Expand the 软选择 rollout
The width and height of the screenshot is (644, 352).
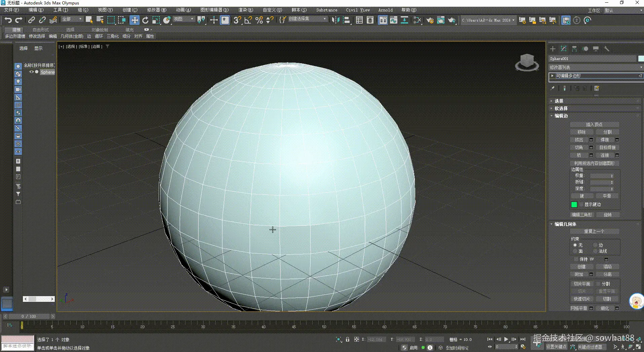[561, 108]
